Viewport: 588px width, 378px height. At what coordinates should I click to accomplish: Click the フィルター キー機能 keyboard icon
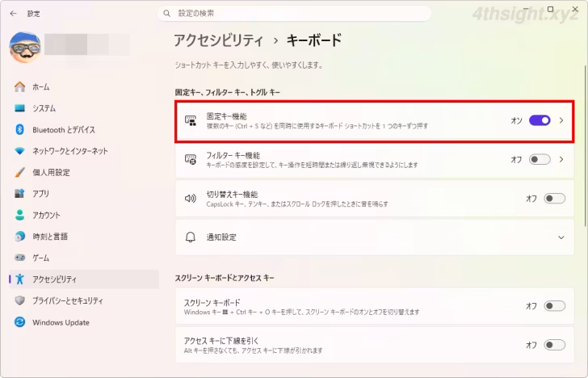point(191,159)
